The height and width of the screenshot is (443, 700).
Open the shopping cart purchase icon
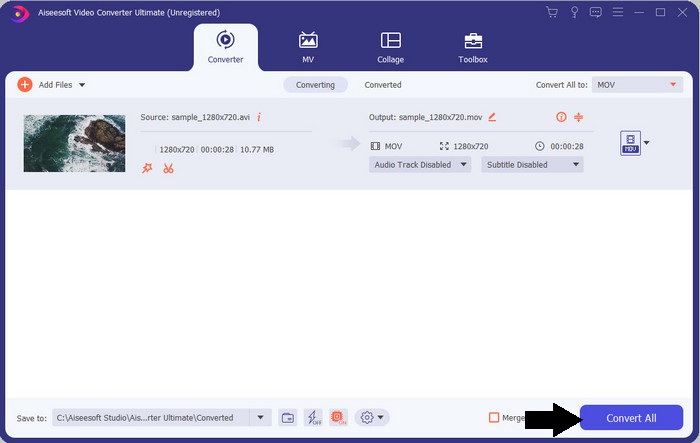click(x=552, y=12)
